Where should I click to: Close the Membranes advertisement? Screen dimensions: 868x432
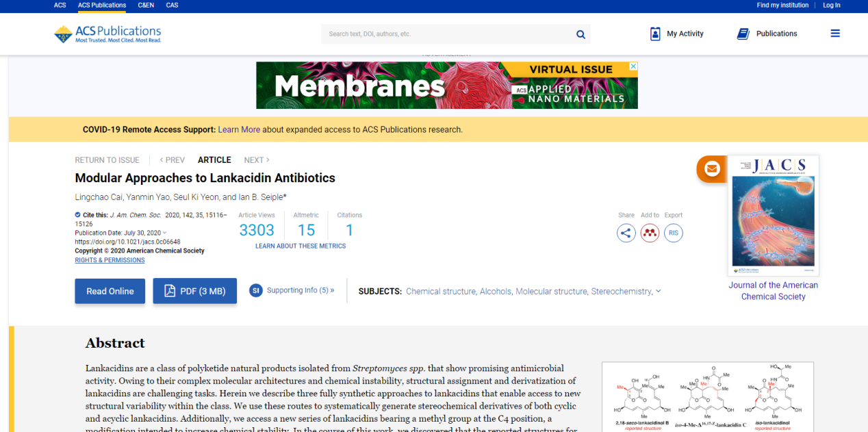pyautogui.click(x=633, y=66)
